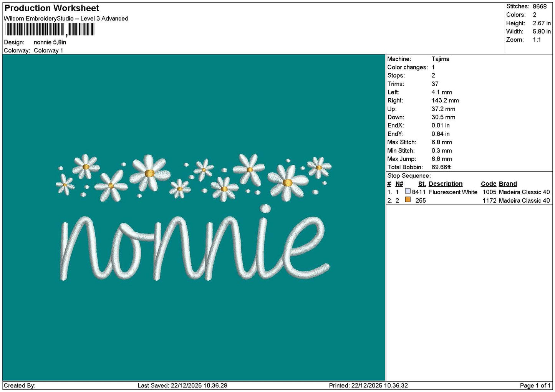The width and height of the screenshot is (555, 392).
Task: Click the barcode at top left
Action: click(x=50, y=30)
